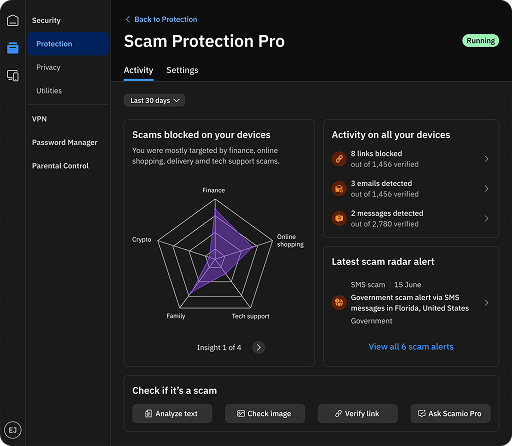Click the out of 2,780 verified text
Viewport: 512px width, 446px height.
tap(385, 224)
